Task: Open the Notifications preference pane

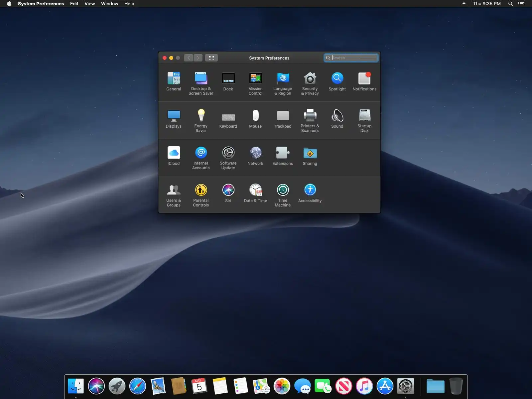Action: point(364,81)
